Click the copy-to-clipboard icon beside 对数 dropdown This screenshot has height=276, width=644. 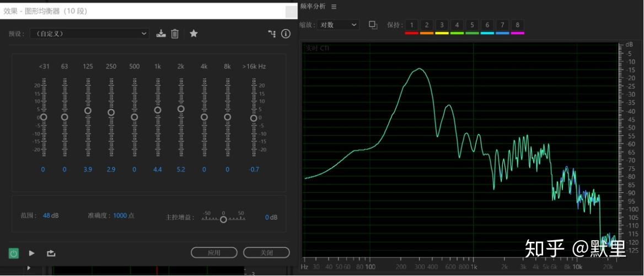click(373, 25)
